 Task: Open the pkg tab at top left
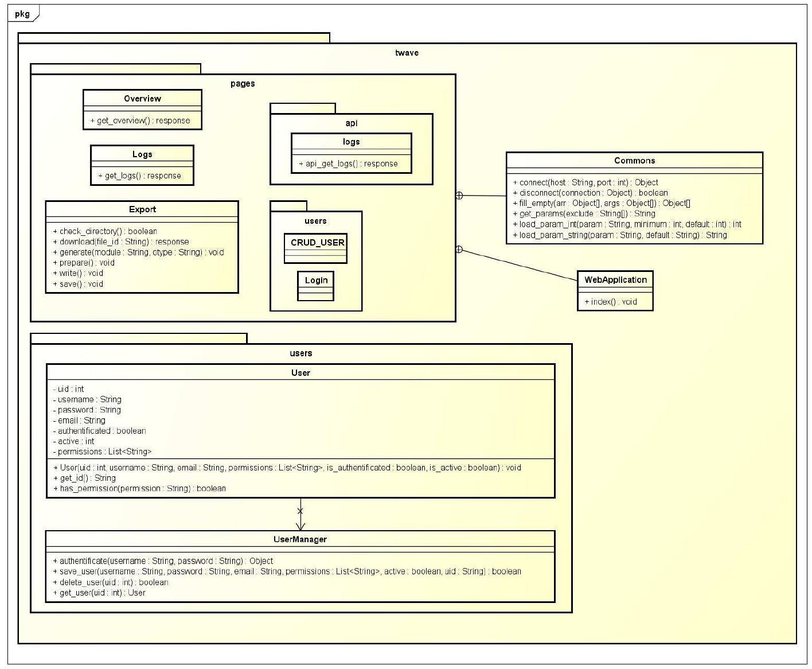[x=22, y=13]
